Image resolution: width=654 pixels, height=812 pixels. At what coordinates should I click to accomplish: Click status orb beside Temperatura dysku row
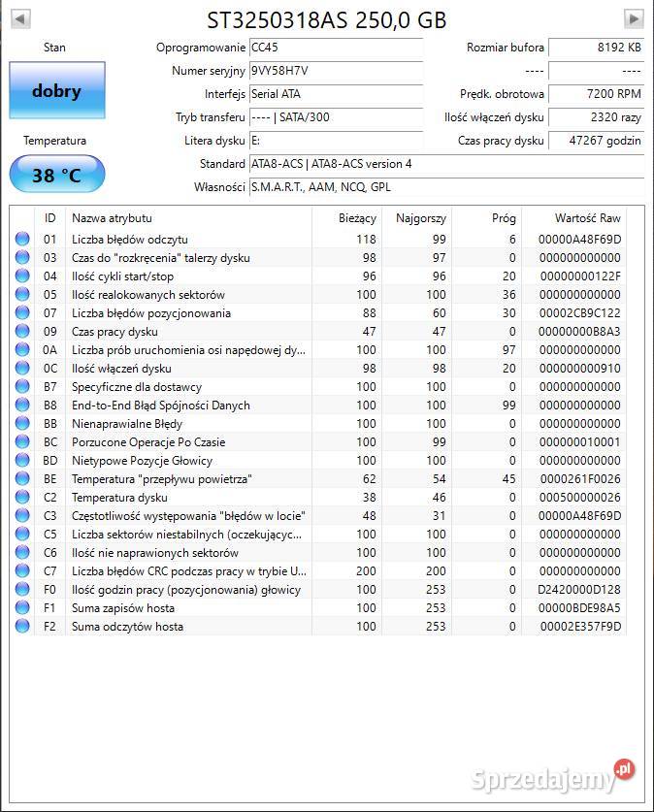[x=22, y=498]
